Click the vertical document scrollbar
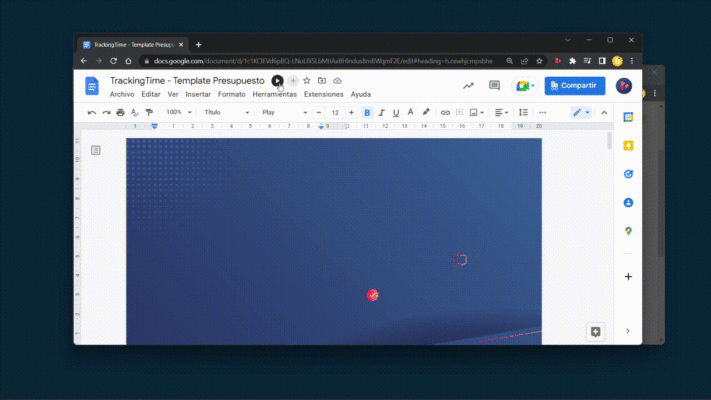Screen dimensions: 711x400 609,141
